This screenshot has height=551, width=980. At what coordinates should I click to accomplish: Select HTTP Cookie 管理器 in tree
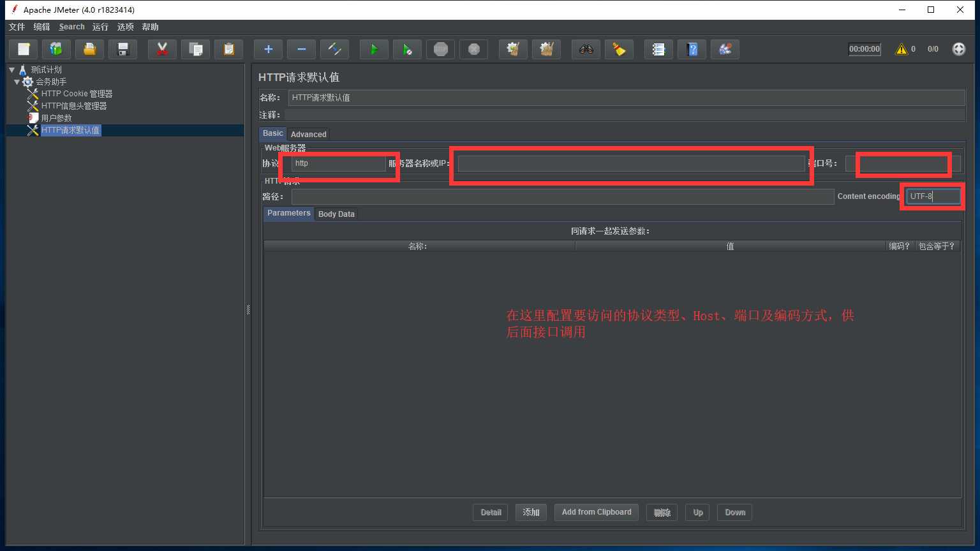77,94
